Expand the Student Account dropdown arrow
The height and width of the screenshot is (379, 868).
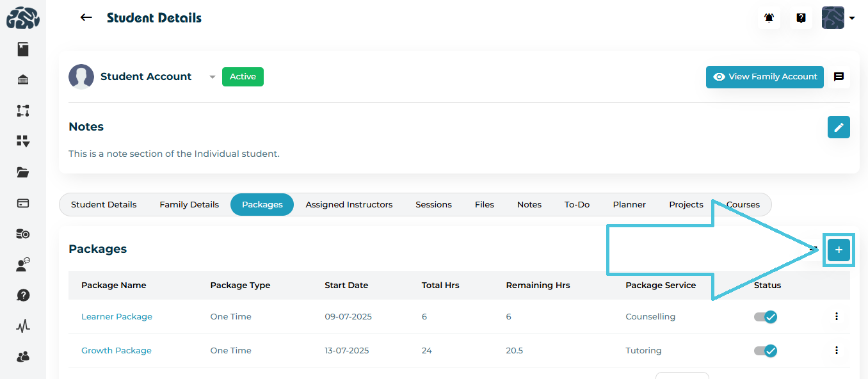pos(212,77)
